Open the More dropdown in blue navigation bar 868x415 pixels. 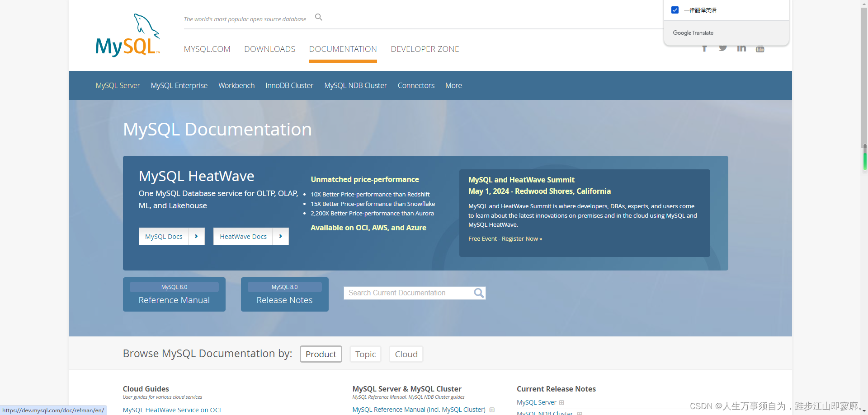pyautogui.click(x=453, y=85)
